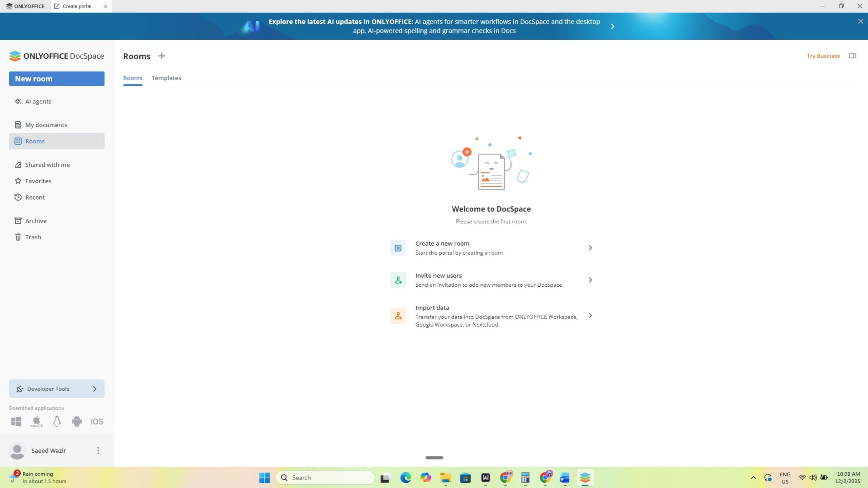868x488 pixels.
Task: Open AI updates banner arrow
Action: pos(612,26)
